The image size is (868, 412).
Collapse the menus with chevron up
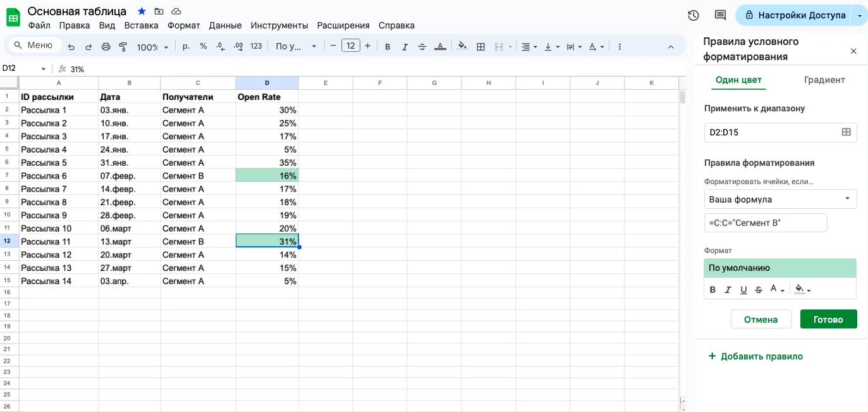[671, 46]
